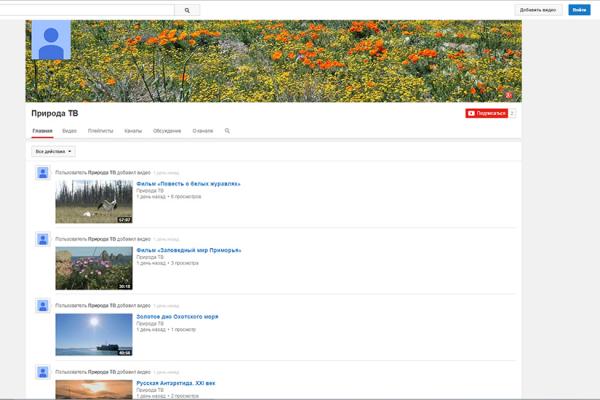Screen dimensions: 600x400
Task: Click user avatar beside Золотое дно Охотского моря entry
Action: pos(43,306)
